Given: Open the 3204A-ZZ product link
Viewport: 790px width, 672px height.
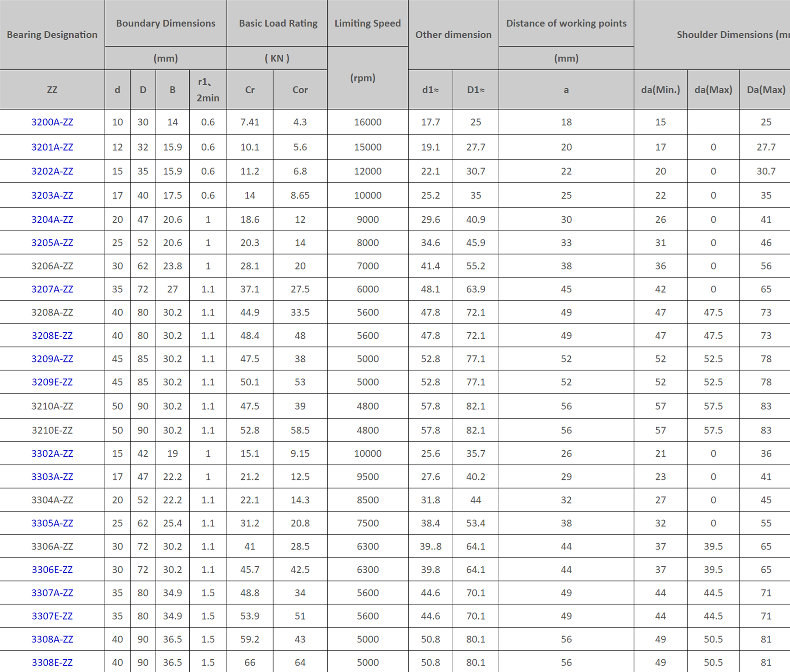Looking at the screenshot, I should (x=52, y=219).
